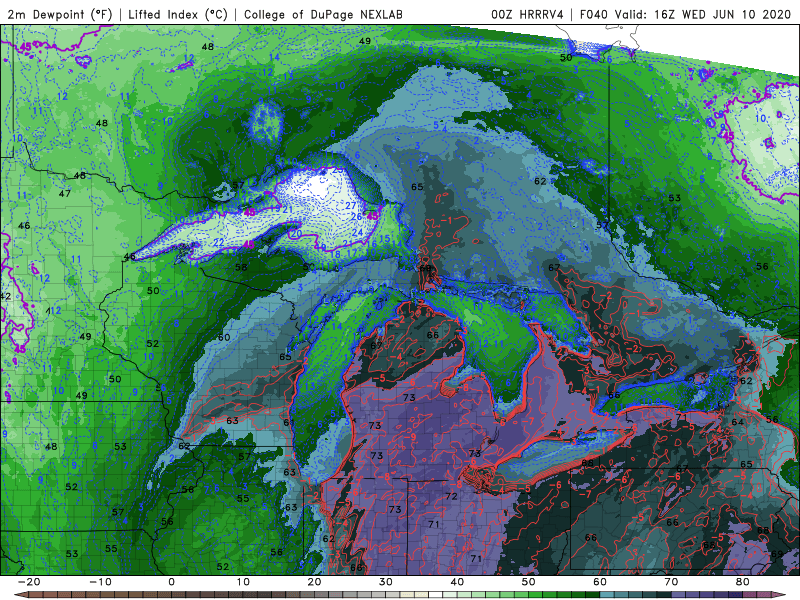Image resolution: width=800 pixels, height=600 pixels.
Task: Click the white swatch in the color bar
Action: [434, 595]
